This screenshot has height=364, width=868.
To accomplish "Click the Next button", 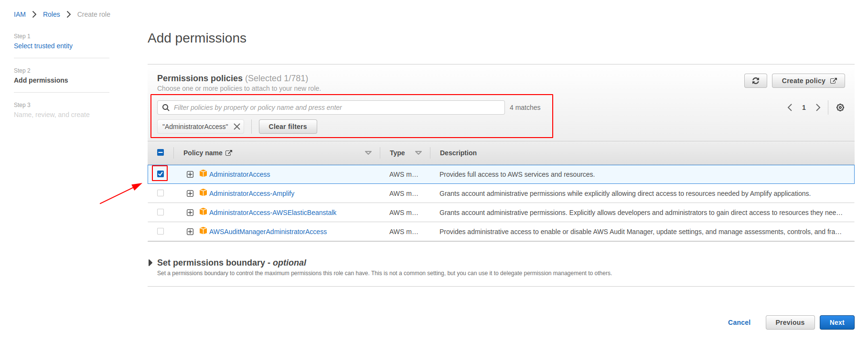I will (x=837, y=322).
